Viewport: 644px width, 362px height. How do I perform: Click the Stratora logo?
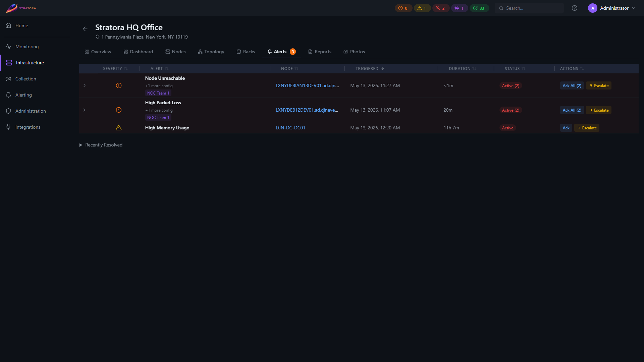(x=21, y=8)
